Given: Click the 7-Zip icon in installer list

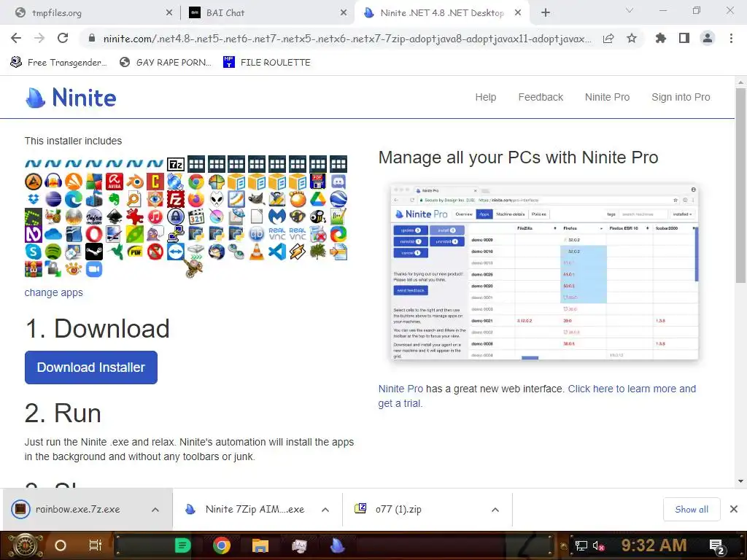Looking at the screenshot, I should 176,164.
